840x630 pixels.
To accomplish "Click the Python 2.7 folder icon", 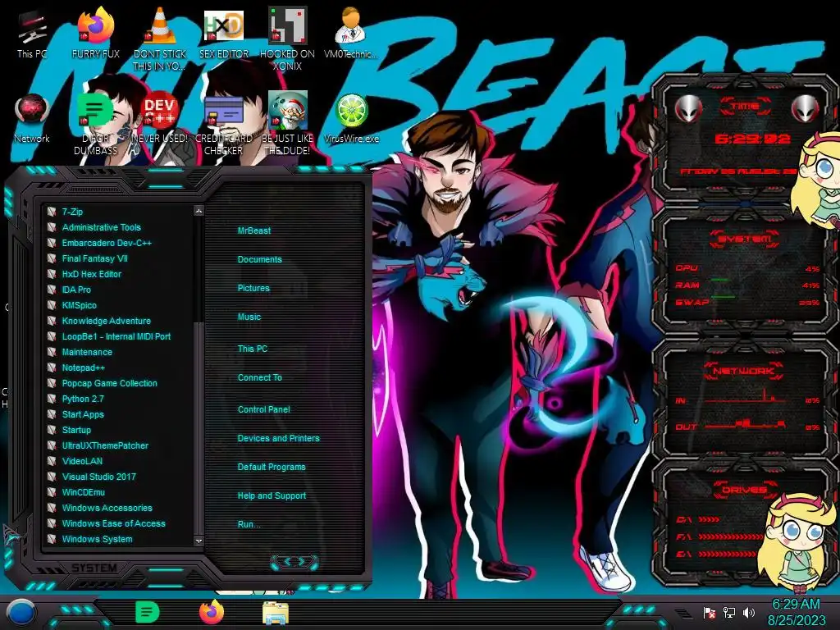I will (x=52, y=399).
